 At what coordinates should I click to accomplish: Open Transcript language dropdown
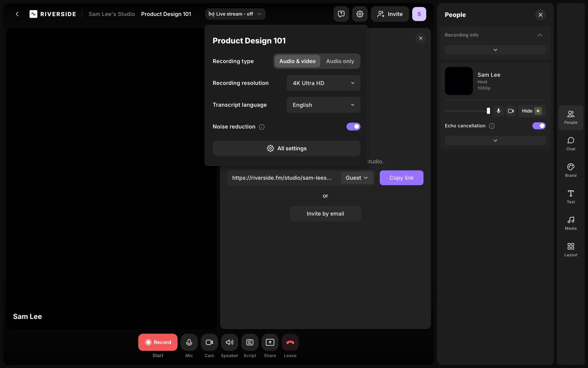click(323, 105)
